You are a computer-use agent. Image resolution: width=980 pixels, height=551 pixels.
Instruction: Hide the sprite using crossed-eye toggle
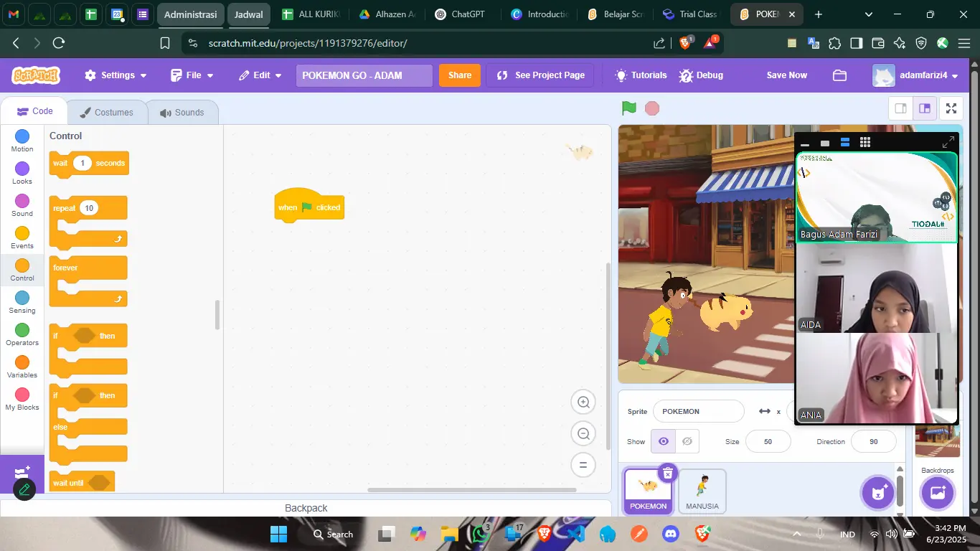[687, 441]
